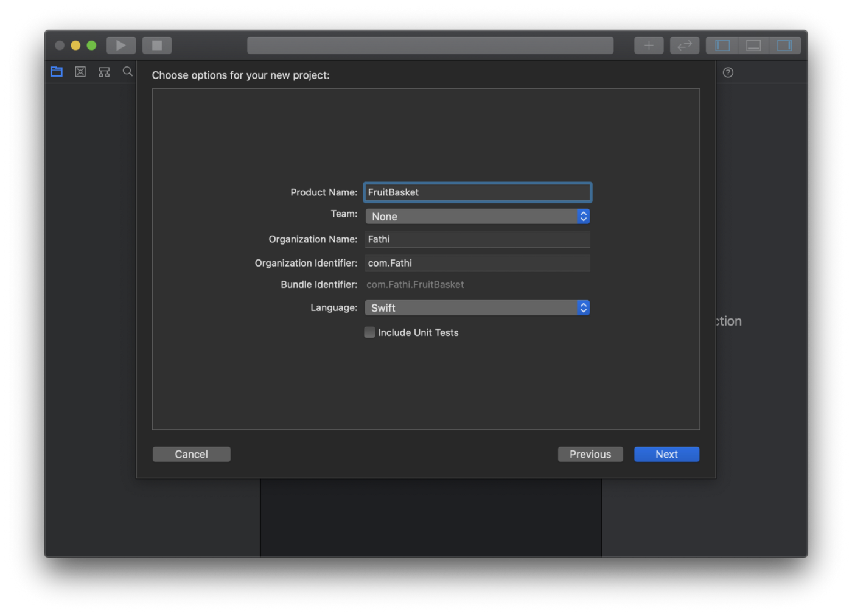Click the Product Name text field
852x616 pixels.
(x=477, y=192)
